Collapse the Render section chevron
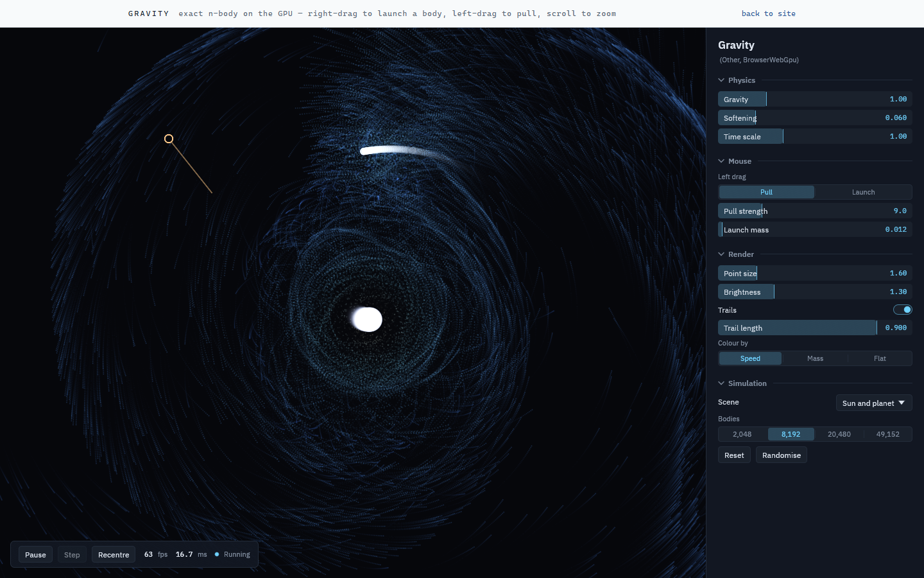Viewport: 924px width, 578px height. click(x=721, y=254)
